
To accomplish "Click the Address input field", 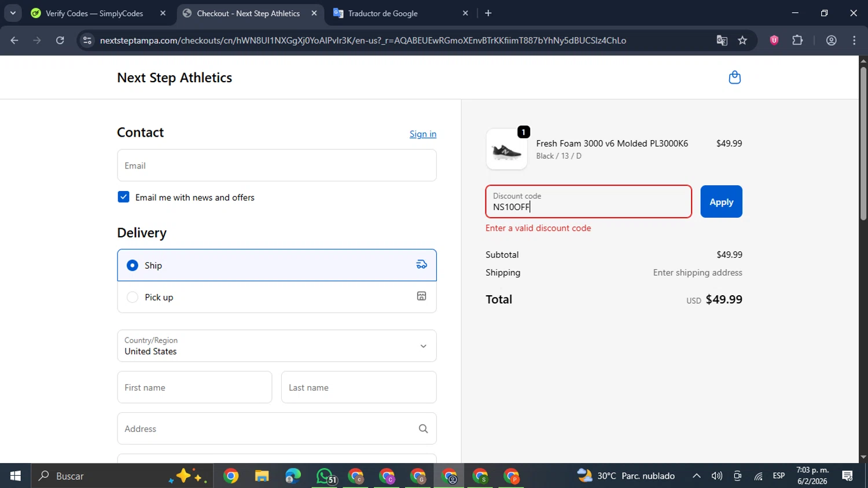I will point(277,428).
